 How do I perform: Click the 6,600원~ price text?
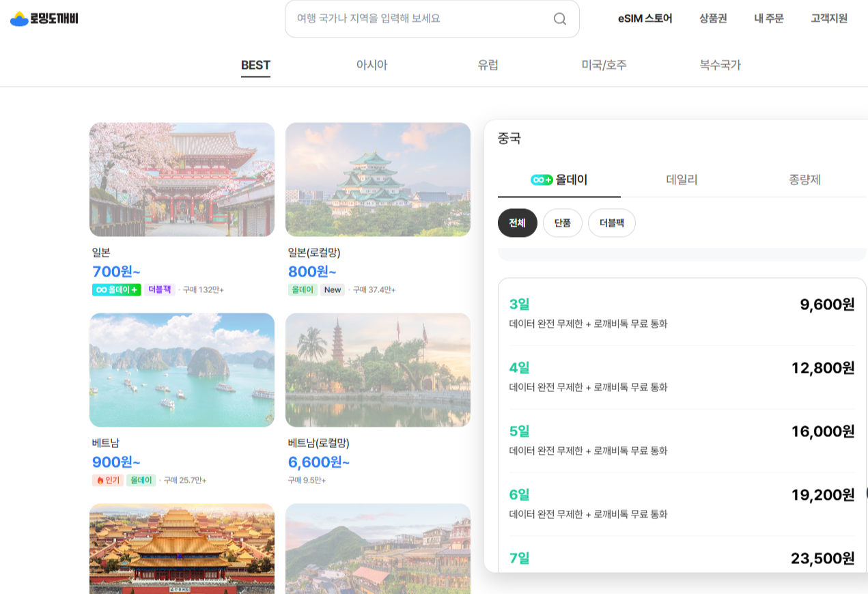click(319, 462)
